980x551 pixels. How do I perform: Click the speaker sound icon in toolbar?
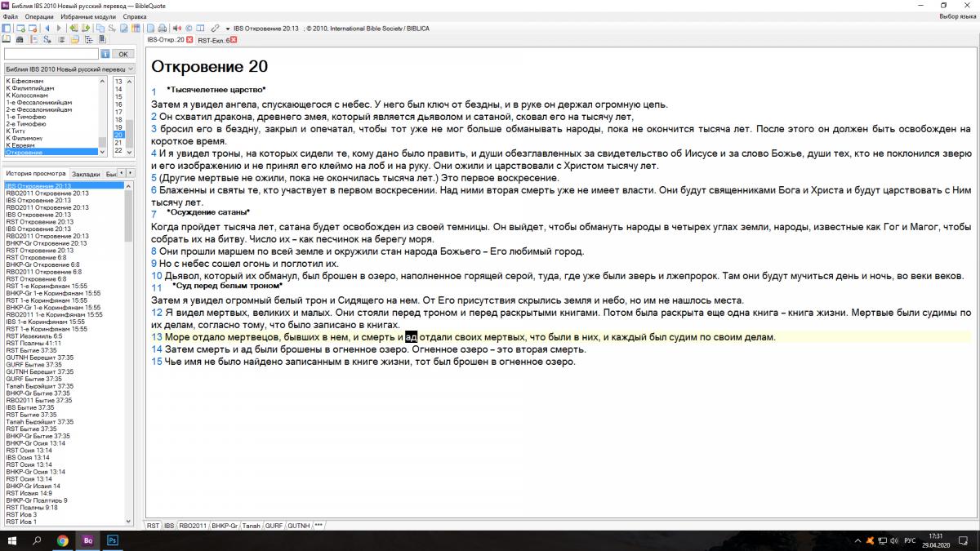177,29
